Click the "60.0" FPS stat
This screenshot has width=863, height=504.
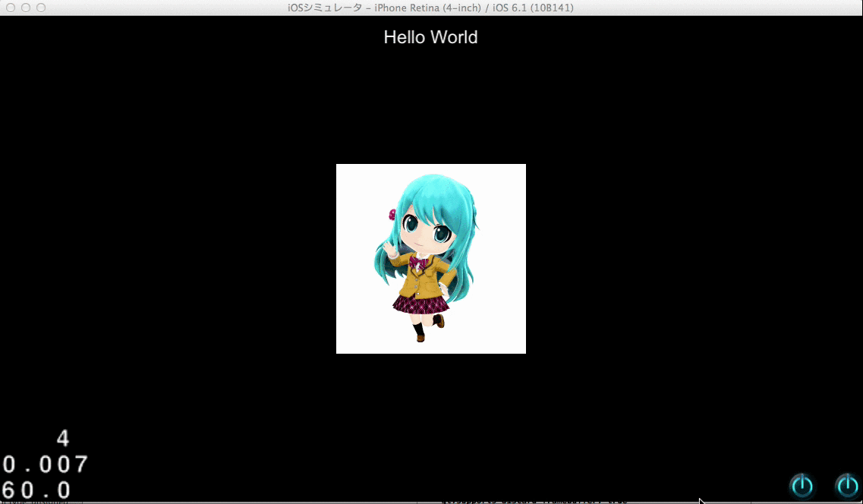[x=37, y=490]
